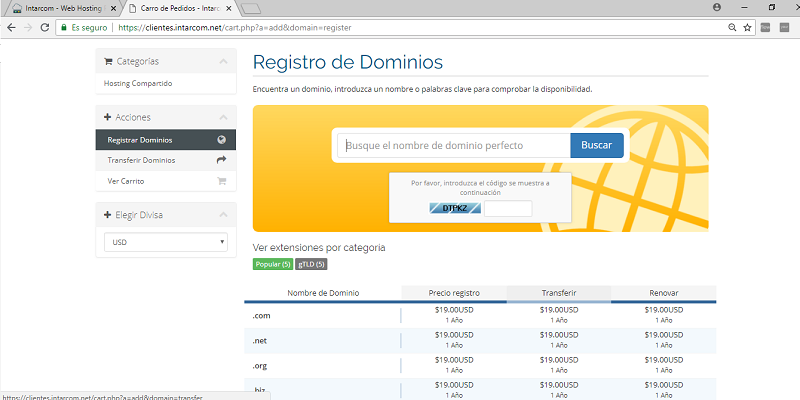The height and width of the screenshot is (400, 800).
Task: Click the captcha code entry box
Action: click(x=508, y=208)
